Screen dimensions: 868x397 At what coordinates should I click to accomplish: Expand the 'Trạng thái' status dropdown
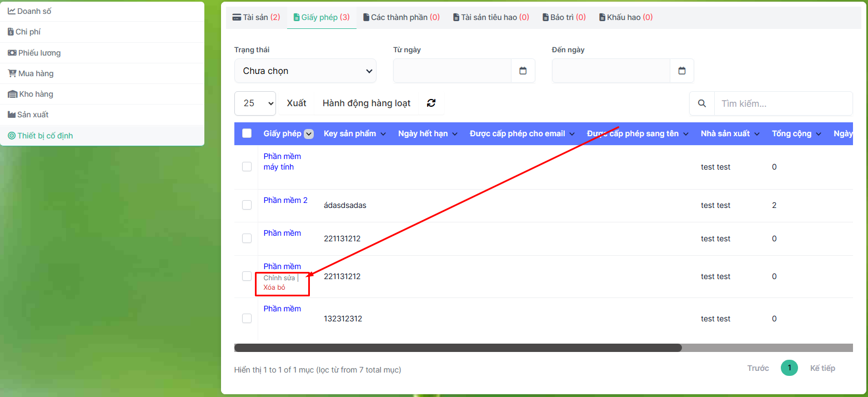[x=305, y=71]
